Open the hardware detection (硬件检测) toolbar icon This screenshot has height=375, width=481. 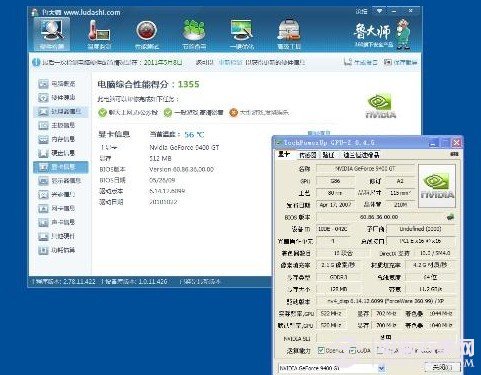(52, 34)
